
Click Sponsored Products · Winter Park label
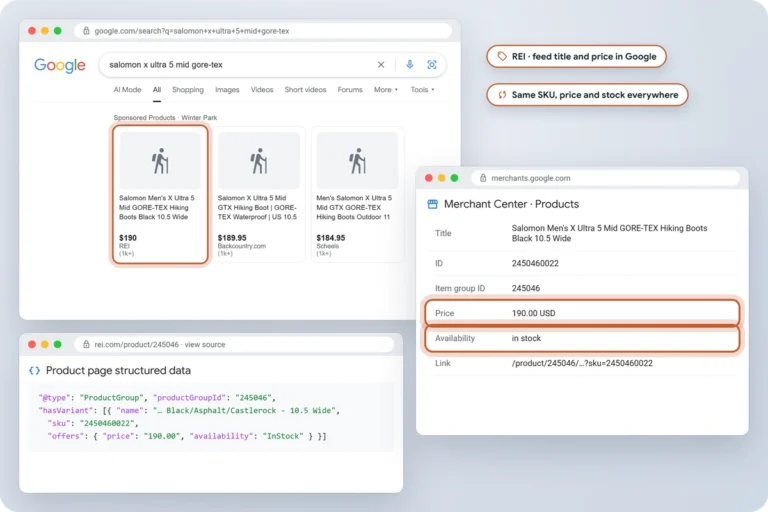click(165, 118)
